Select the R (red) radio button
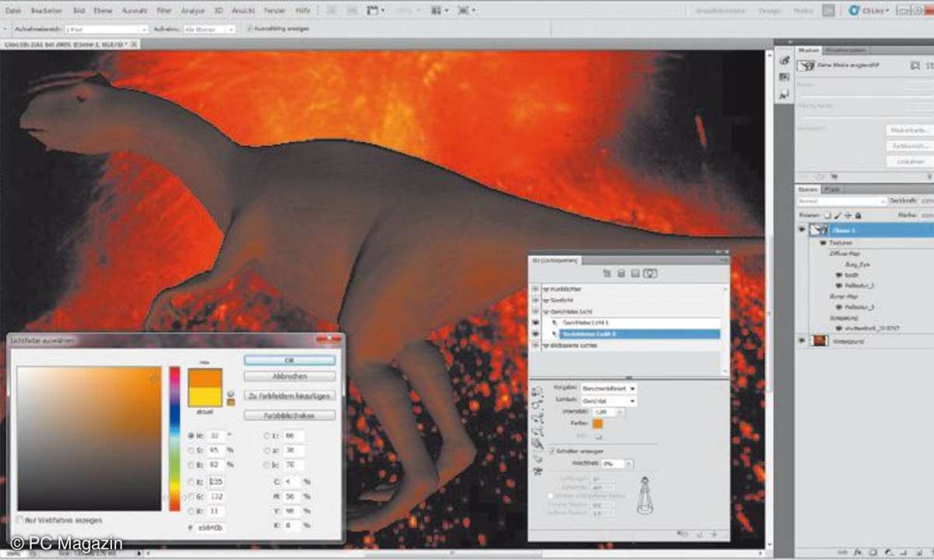934x560 pixels. click(x=191, y=482)
